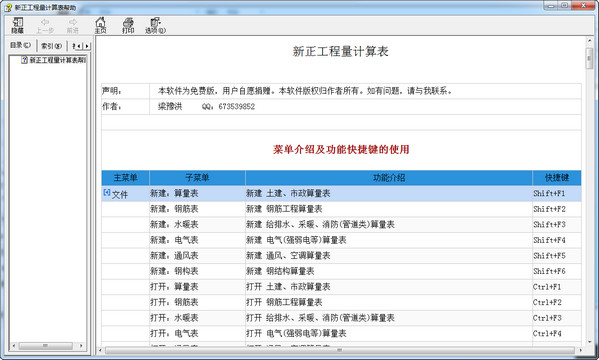This screenshot has height=360, width=599.
Task: Select the 新建: 钢筋表 table row
Action: point(341,209)
